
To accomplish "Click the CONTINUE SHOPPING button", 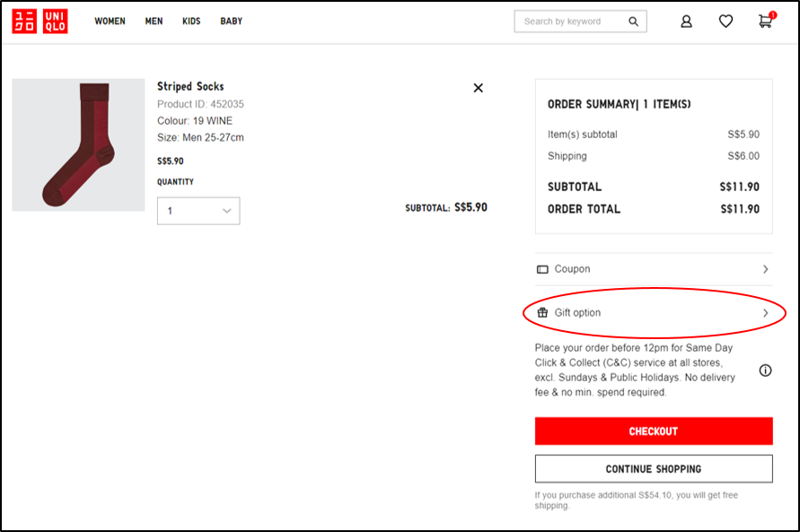I will [x=653, y=469].
